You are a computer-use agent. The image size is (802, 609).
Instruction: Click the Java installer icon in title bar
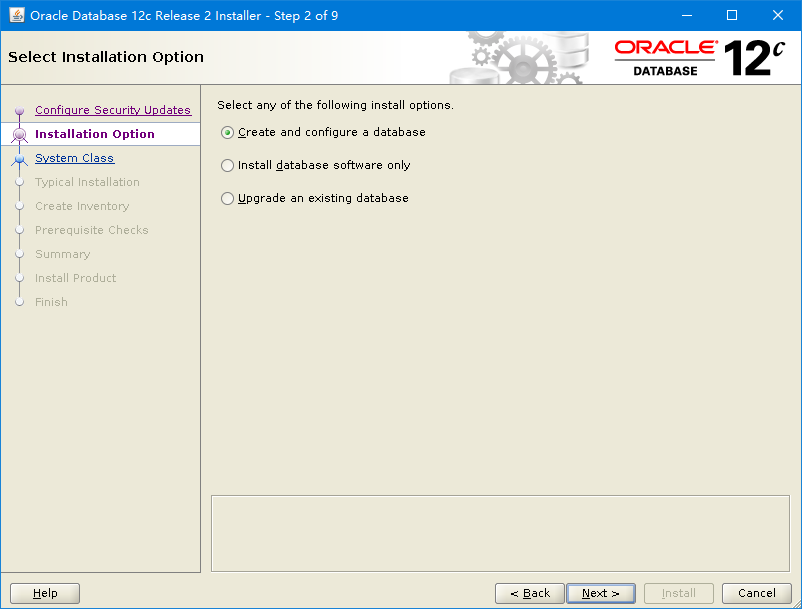click(x=17, y=15)
